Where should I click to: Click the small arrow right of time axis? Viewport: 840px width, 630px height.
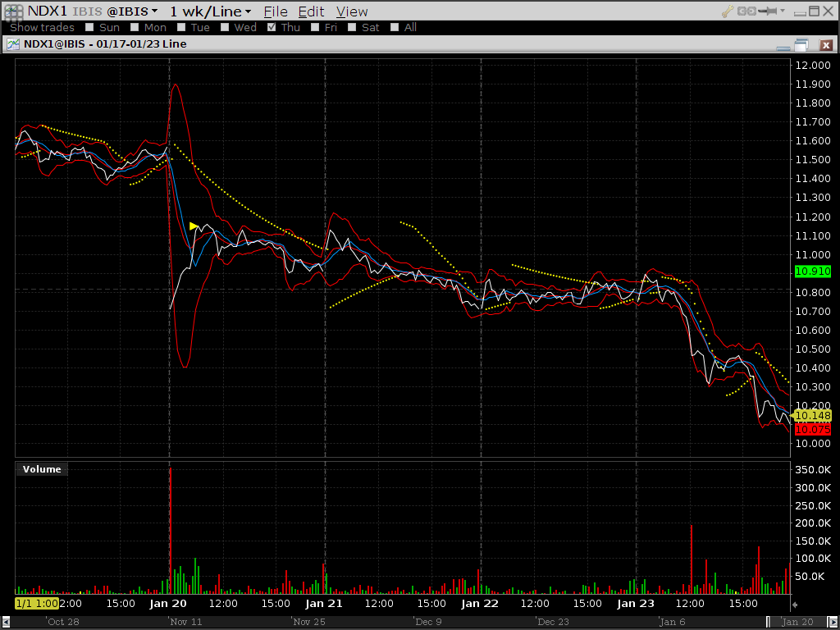point(795,605)
